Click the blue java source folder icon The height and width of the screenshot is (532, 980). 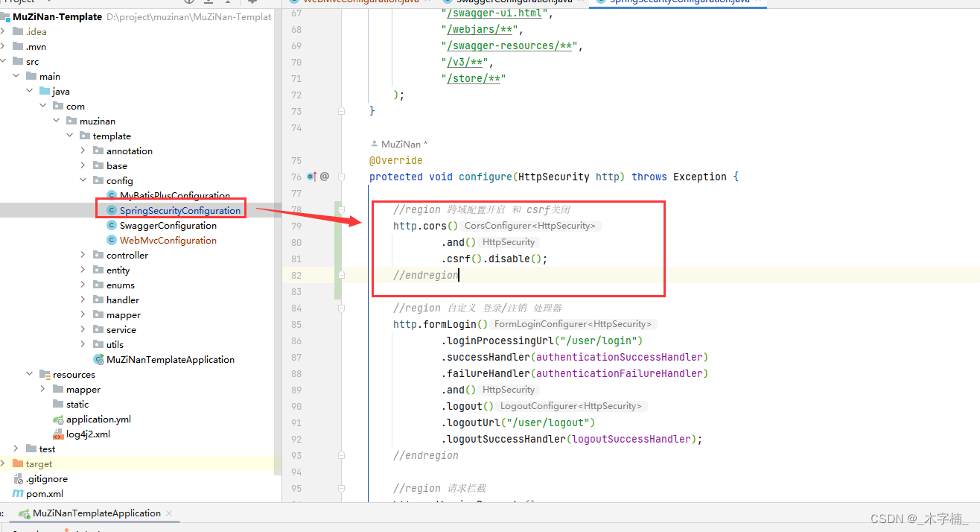click(45, 91)
